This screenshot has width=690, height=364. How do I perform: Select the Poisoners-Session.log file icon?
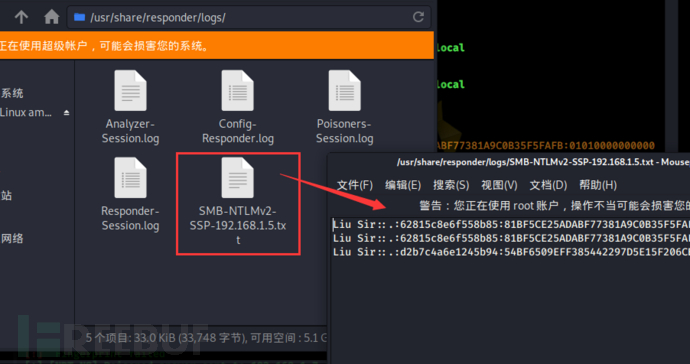pos(345,90)
